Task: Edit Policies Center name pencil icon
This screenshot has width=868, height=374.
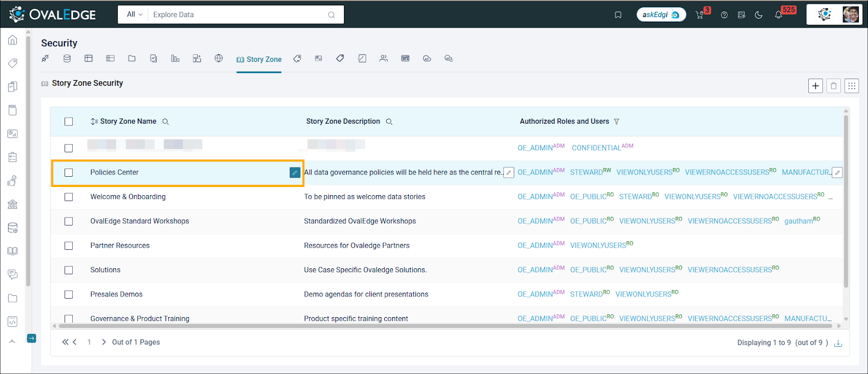Action: (295, 172)
